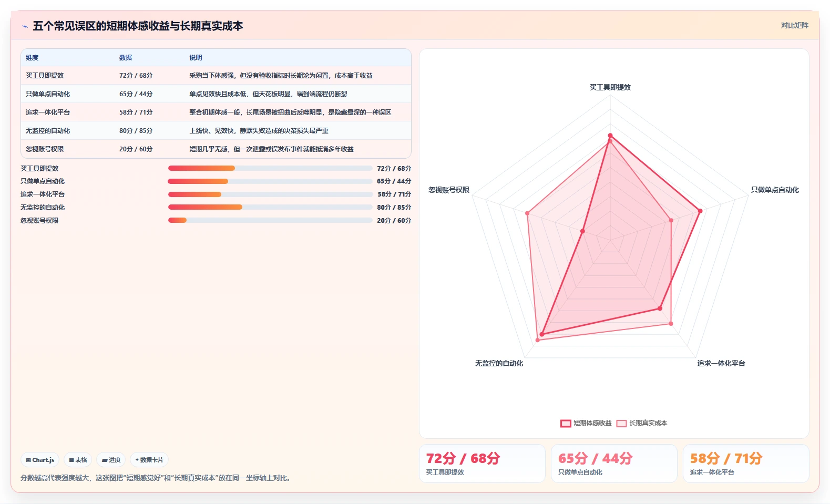Click the description starting 单点见效快且成本低
The image size is (830, 504).
(268, 94)
